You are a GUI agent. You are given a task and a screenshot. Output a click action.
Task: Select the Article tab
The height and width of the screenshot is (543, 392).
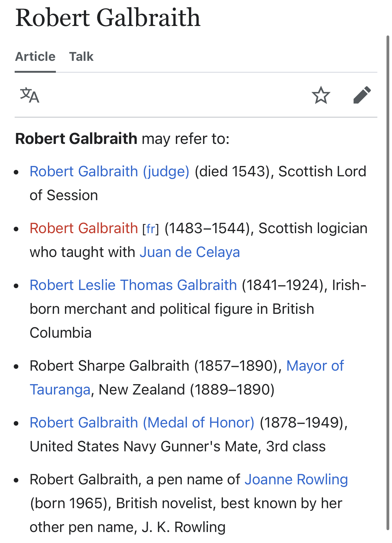coord(35,57)
